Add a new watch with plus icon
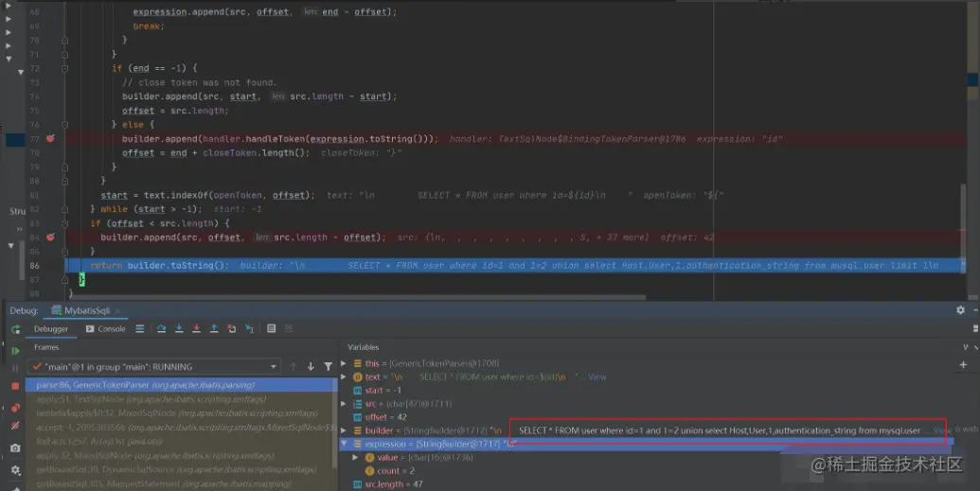The width and height of the screenshot is (980, 491). 963,364
